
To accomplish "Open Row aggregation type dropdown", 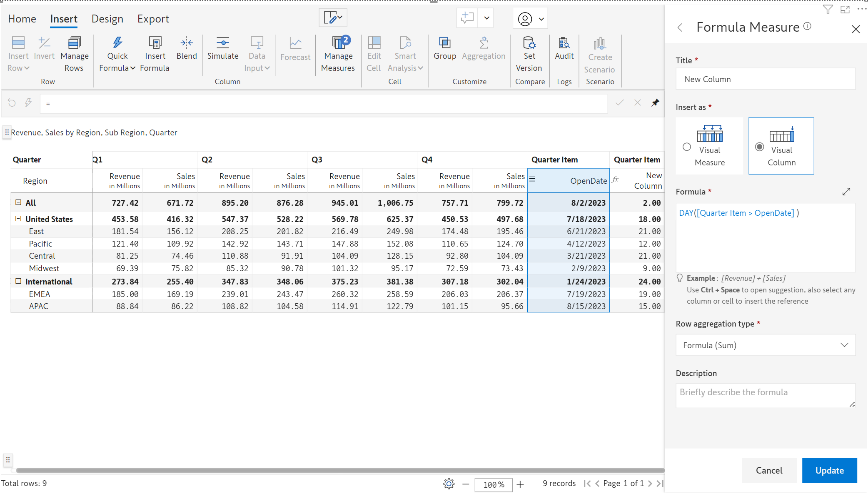I will pyautogui.click(x=765, y=345).
